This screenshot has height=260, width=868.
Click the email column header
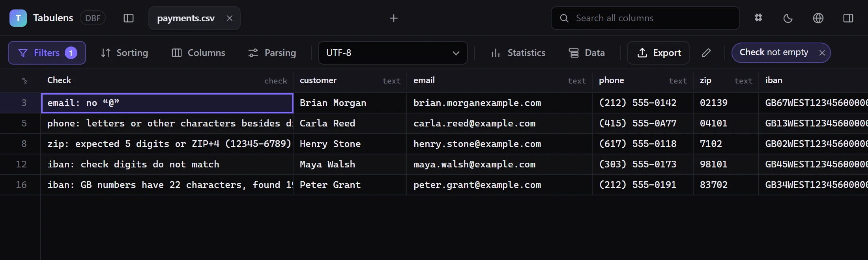point(499,81)
